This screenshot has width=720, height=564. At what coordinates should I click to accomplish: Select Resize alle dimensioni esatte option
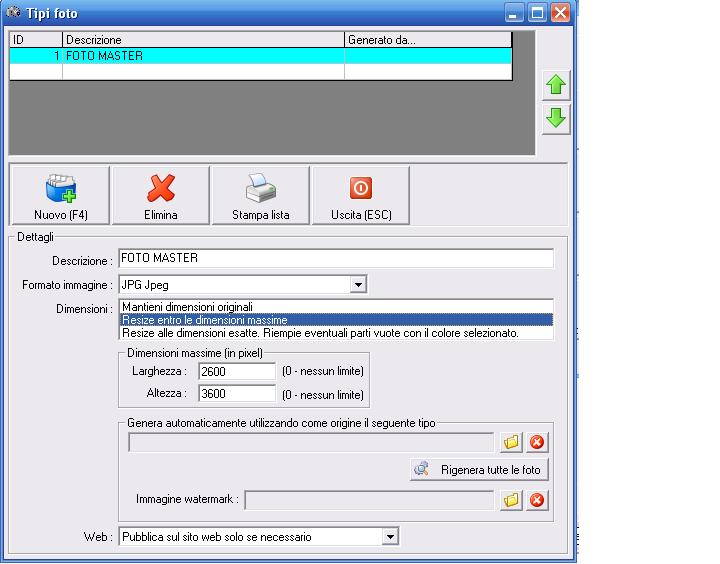click(336, 333)
